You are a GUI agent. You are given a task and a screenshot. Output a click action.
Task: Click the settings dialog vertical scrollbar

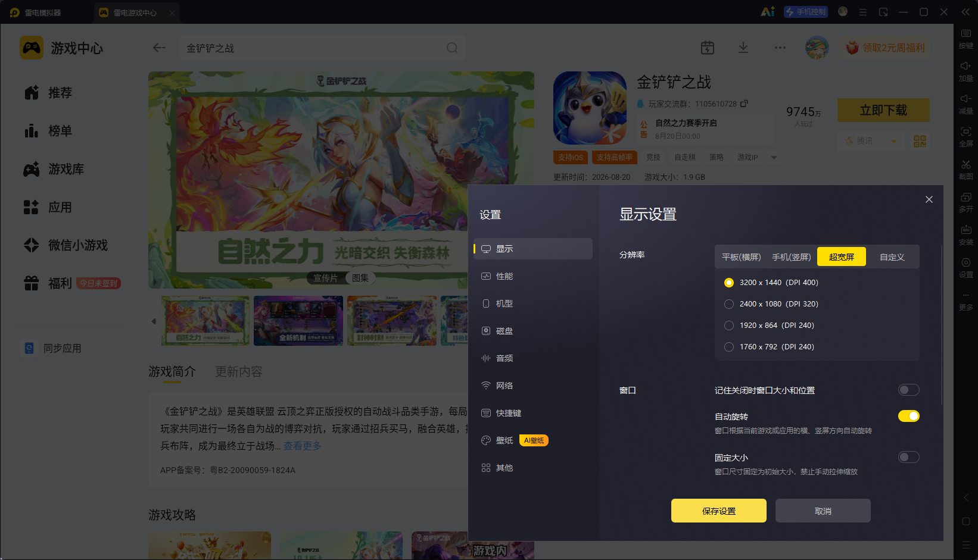941,324
